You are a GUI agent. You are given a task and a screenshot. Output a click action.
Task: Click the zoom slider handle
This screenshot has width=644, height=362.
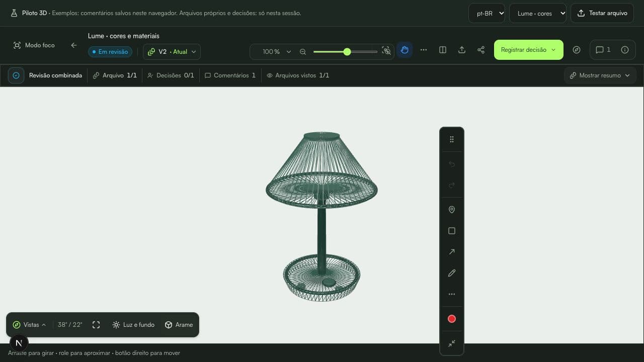[347, 51]
